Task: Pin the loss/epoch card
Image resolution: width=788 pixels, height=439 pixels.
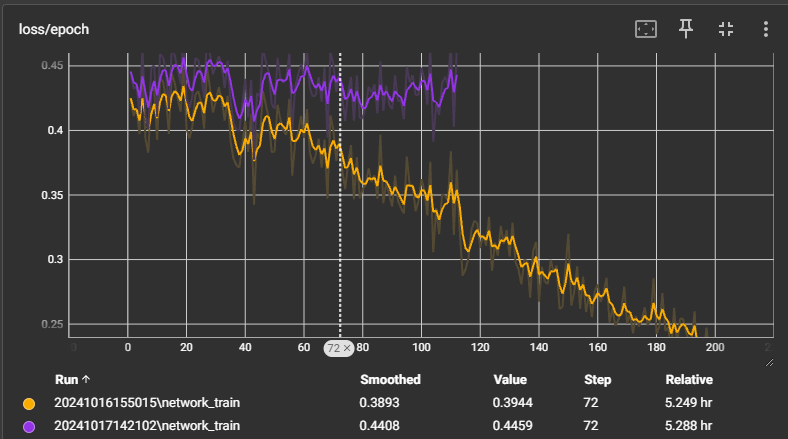Action: pos(686,29)
